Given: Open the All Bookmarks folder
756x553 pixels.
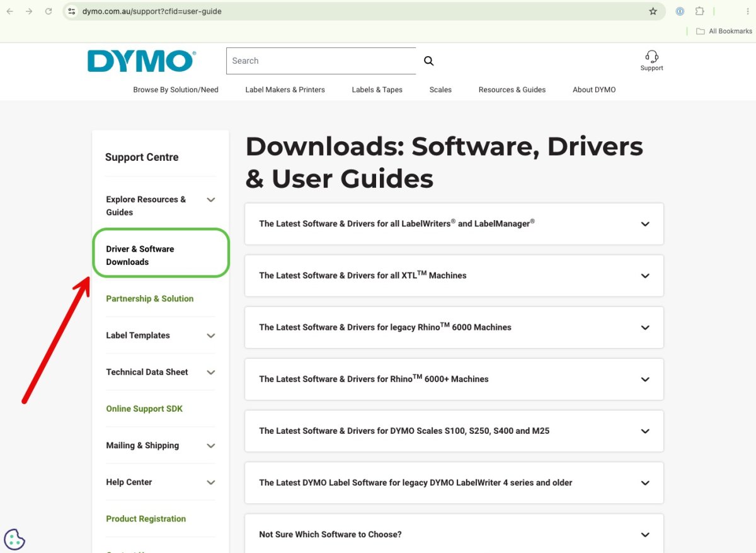Looking at the screenshot, I should pos(724,31).
